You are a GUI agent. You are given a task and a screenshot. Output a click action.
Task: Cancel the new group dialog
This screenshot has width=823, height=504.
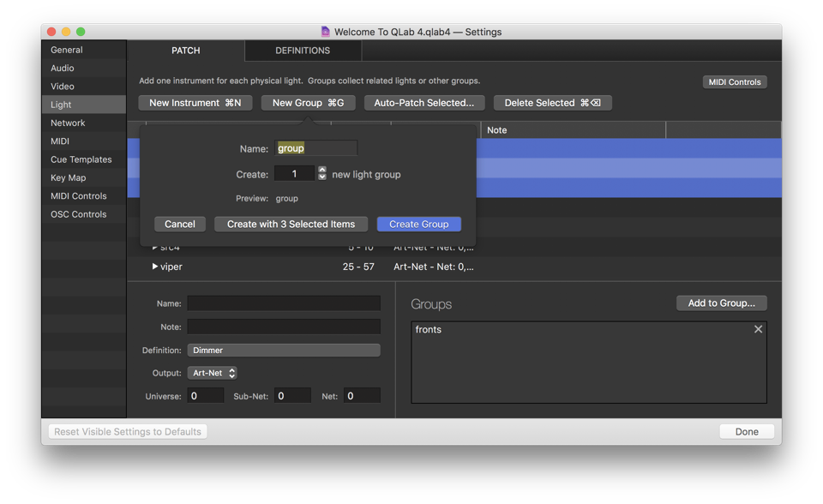pos(180,224)
